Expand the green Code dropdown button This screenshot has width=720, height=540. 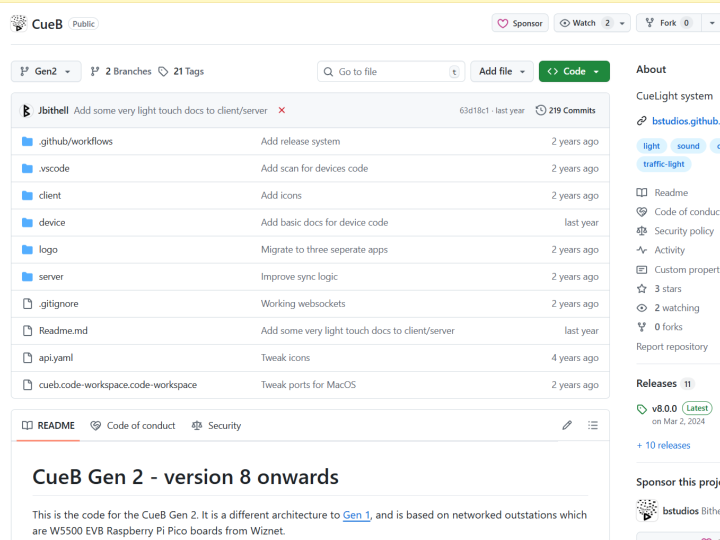[574, 71]
